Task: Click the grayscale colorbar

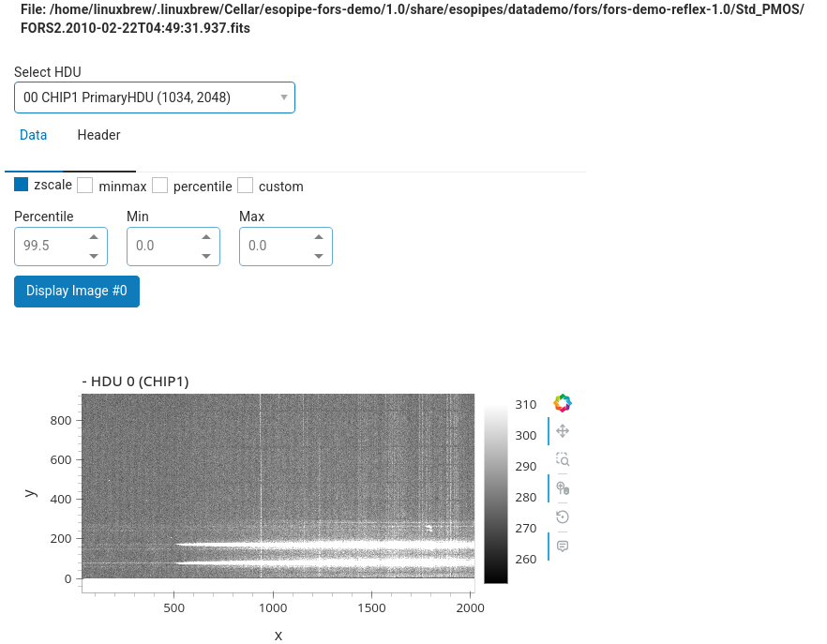Action: tap(496, 494)
